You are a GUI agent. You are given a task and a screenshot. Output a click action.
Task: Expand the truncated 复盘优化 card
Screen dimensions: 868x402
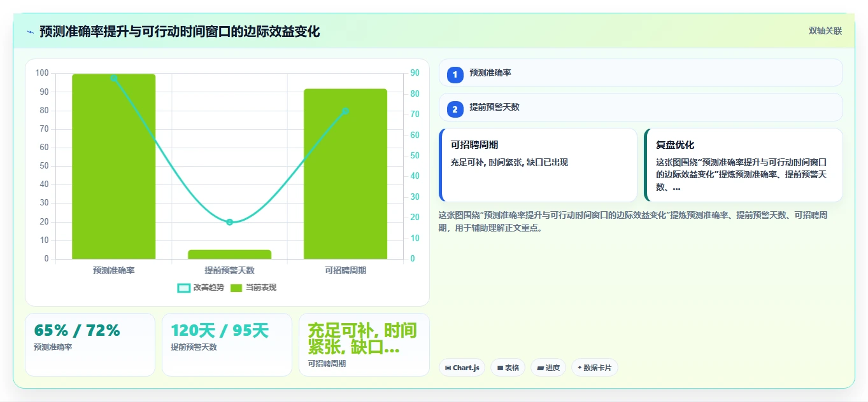[743, 165]
